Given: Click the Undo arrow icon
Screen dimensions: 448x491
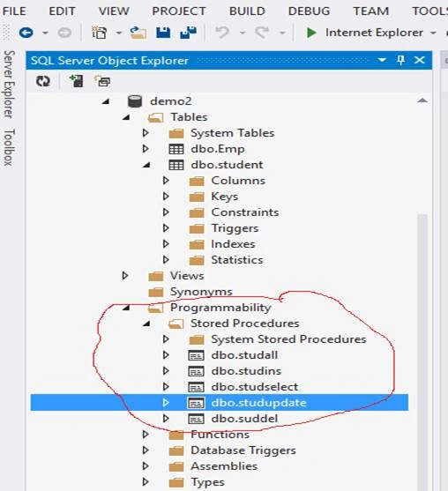Looking at the screenshot, I should (222, 33).
